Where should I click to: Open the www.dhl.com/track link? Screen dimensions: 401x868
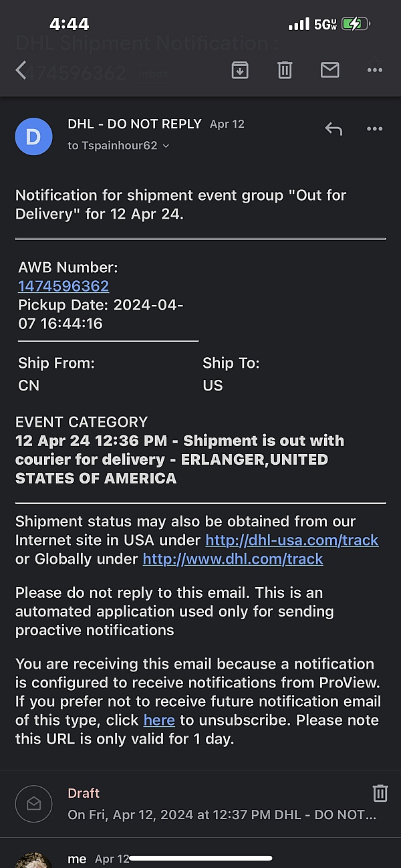pyautogui.click(x=233, y=559)
